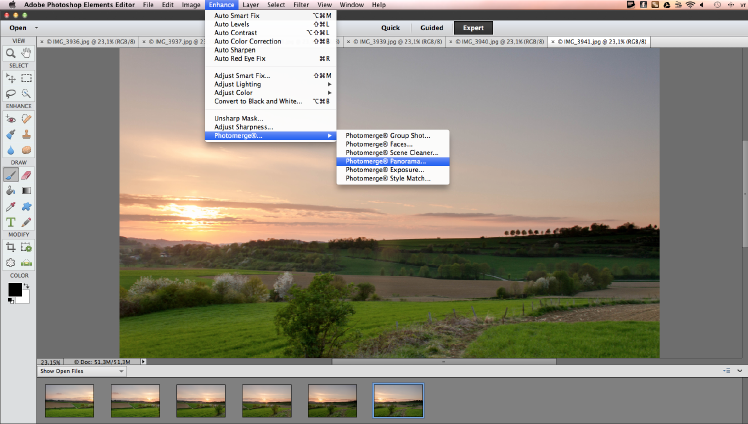The image size is (748, 424).
Task: Collapse the Photo Bin with chevron
Action: click(739, 371)
